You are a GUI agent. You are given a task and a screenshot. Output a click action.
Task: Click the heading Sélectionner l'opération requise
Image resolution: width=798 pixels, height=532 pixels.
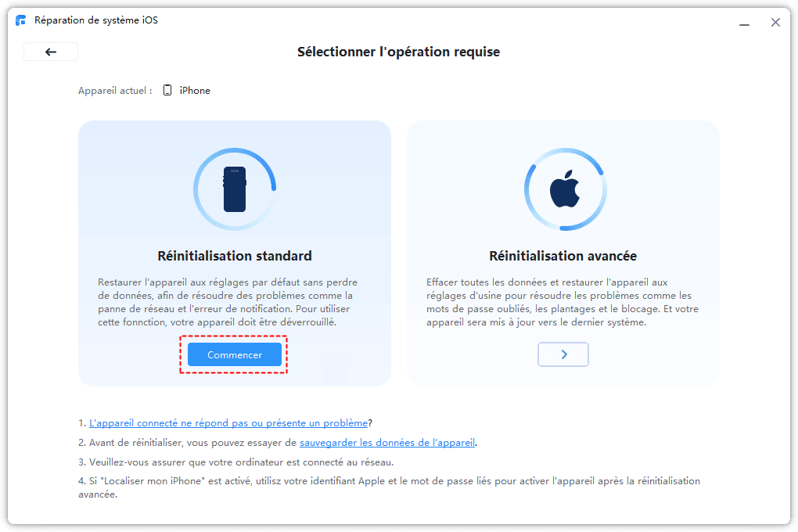point(399,52)
